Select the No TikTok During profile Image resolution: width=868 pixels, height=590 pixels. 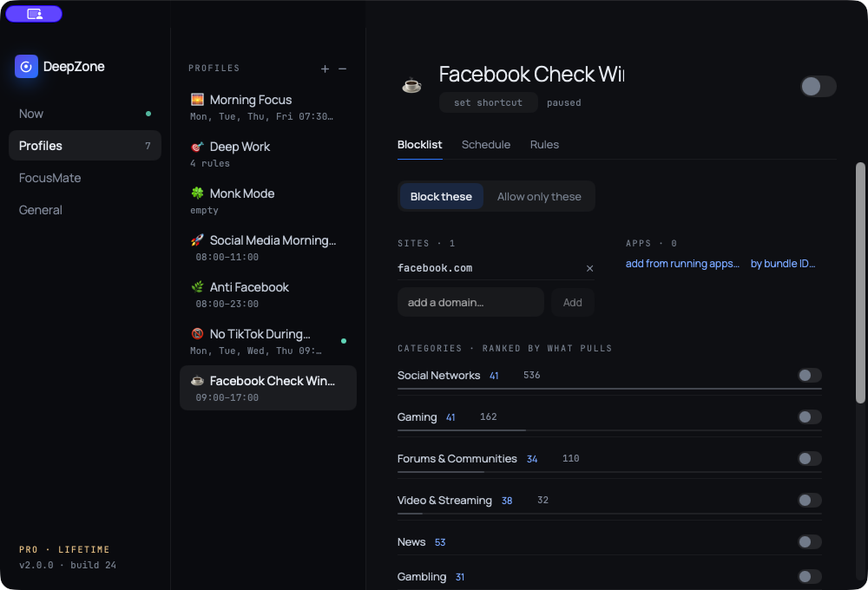click(268, 341)
